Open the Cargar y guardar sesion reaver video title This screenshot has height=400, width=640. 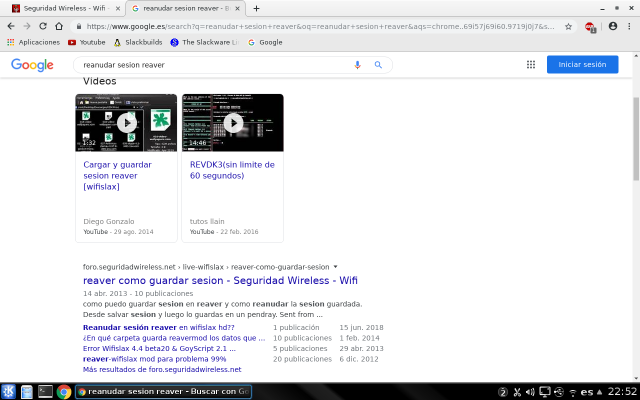point(118,176)
